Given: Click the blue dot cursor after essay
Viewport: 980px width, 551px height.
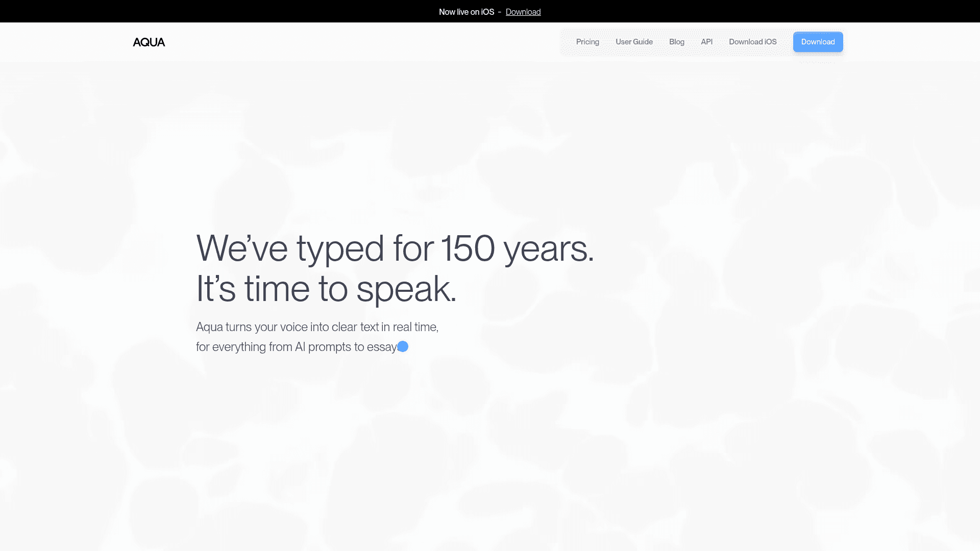Looking at the screenshot, I should 403,346.
